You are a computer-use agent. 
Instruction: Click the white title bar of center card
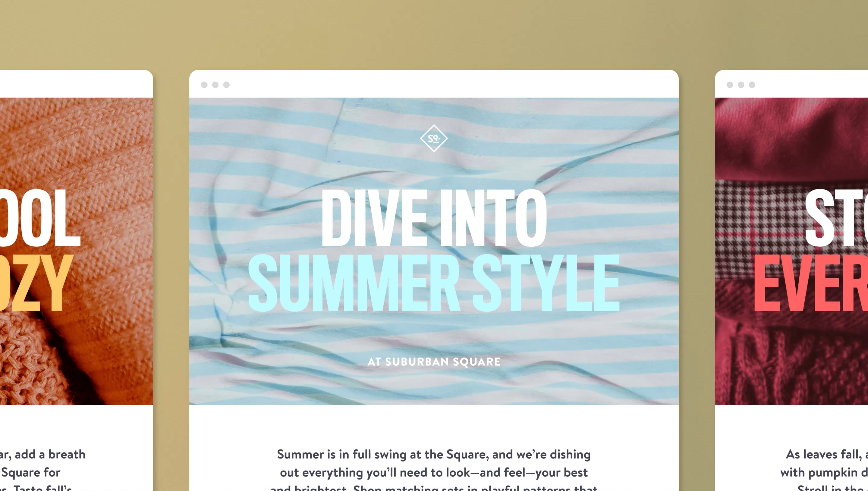point(434,84)
